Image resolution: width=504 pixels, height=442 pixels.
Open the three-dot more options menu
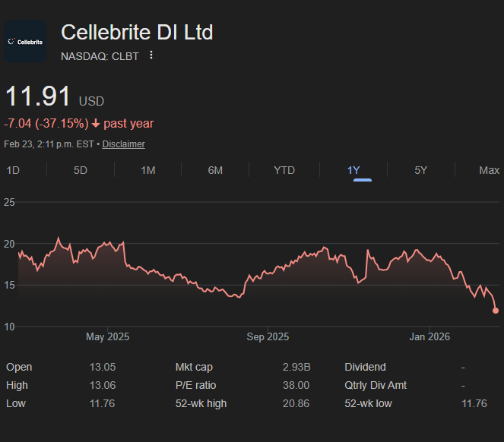click(151, 55)
